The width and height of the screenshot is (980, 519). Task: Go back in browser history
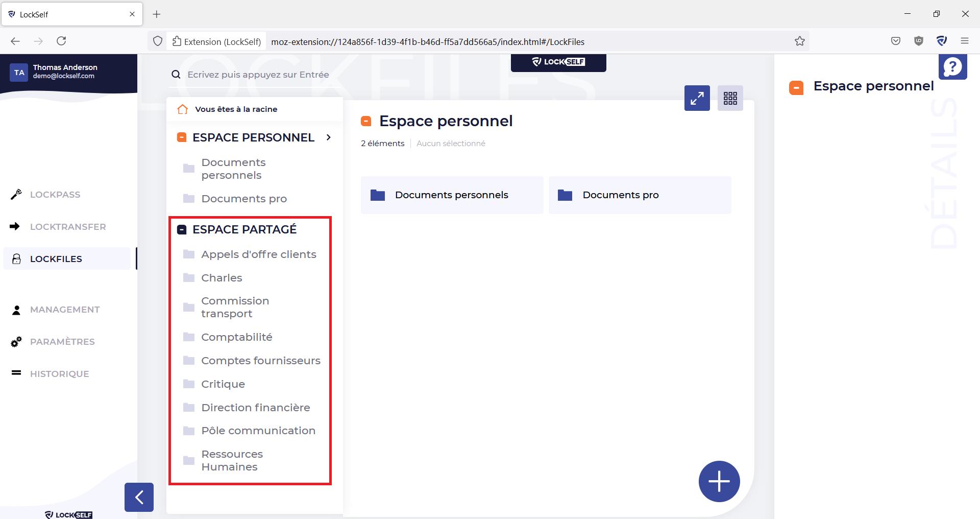tap(15, 41)
